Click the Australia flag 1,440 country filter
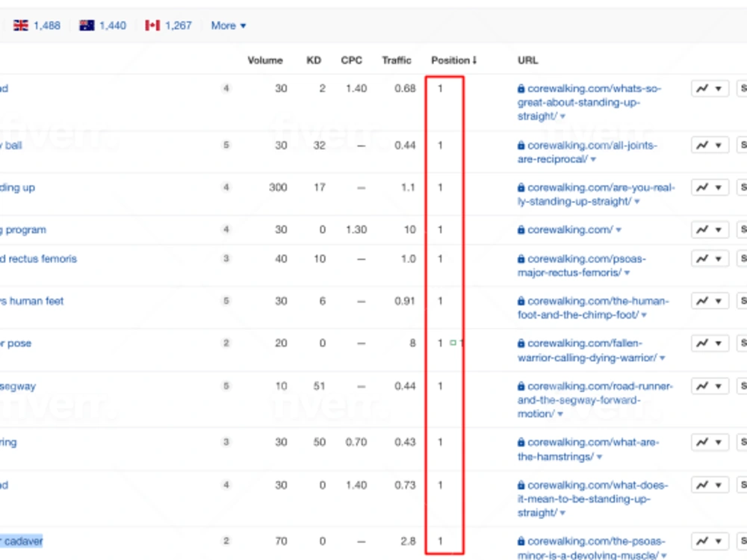 (103, 25)
